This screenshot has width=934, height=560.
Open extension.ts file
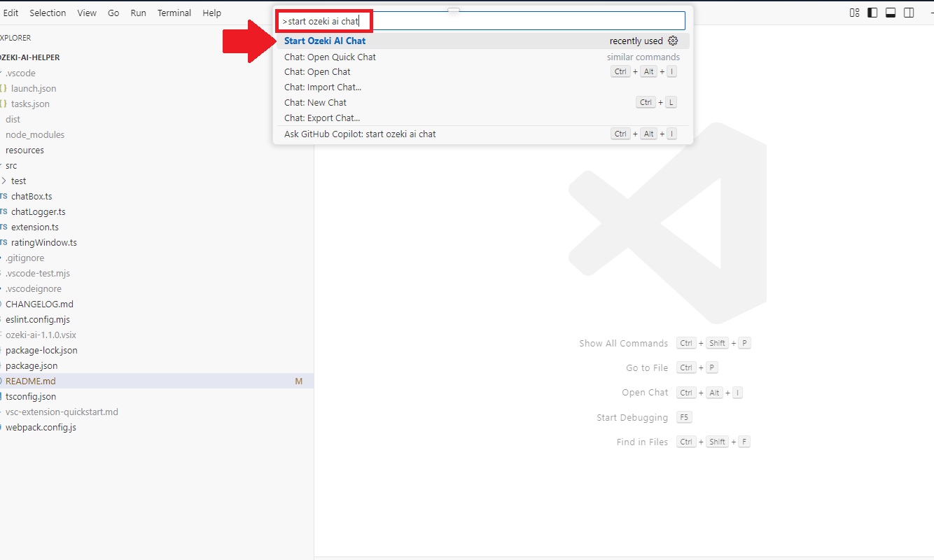[157, 227]
